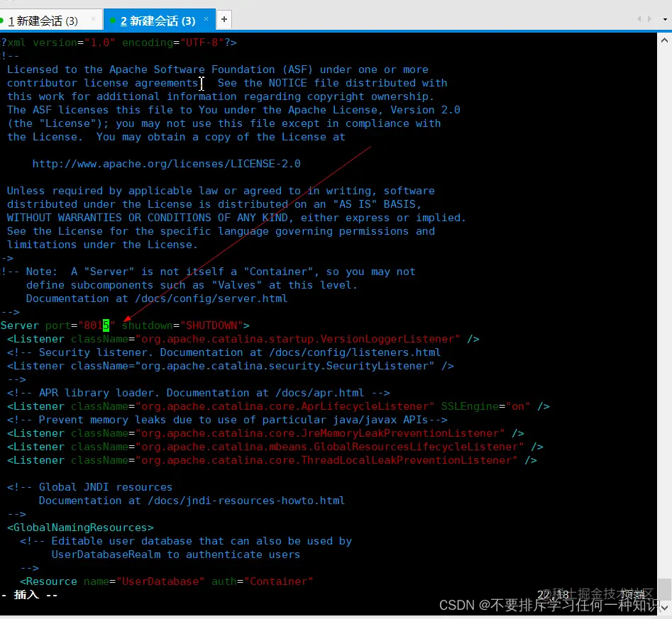Click on SecurityListener class name line

click(x=230, y=366)
